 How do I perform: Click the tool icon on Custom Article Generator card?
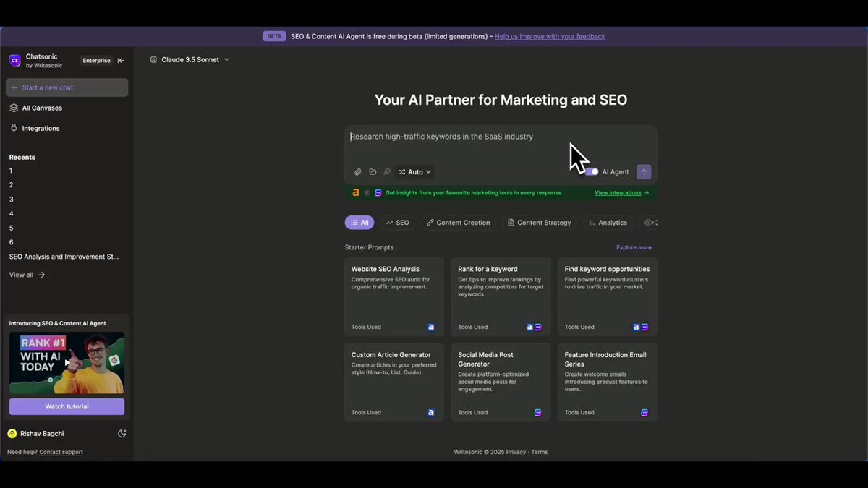coord(431,413)
